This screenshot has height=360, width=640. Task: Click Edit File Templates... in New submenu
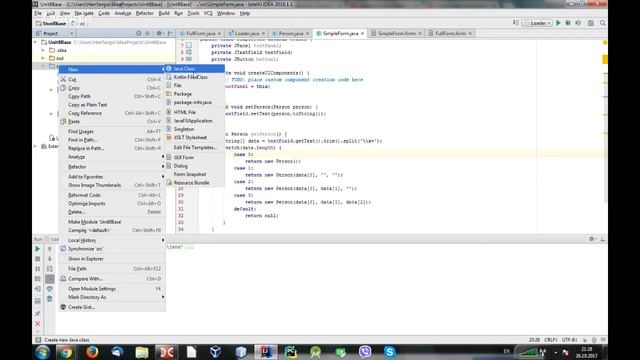[195, 147]
